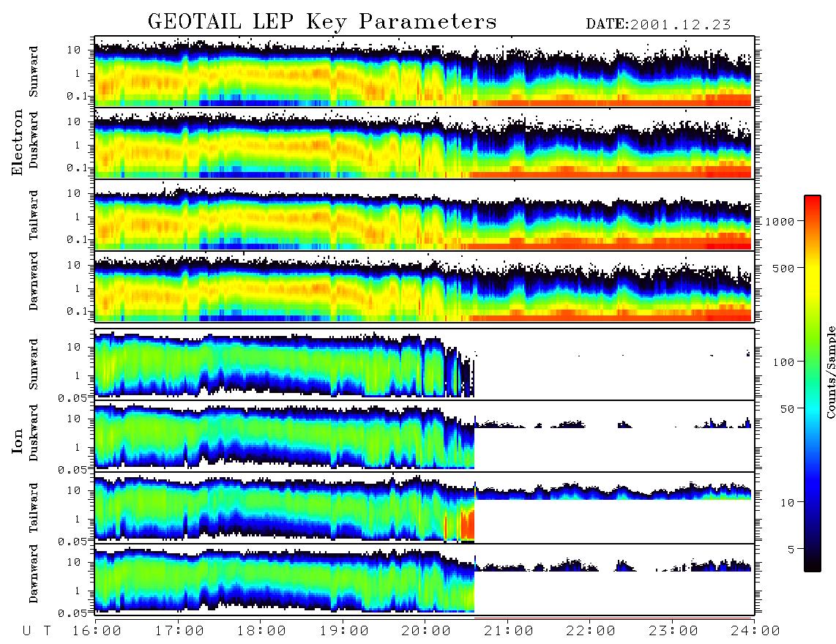836x644 pixels.
Task: Click the Electron Dawnward panel label
Action: (34, 282)
